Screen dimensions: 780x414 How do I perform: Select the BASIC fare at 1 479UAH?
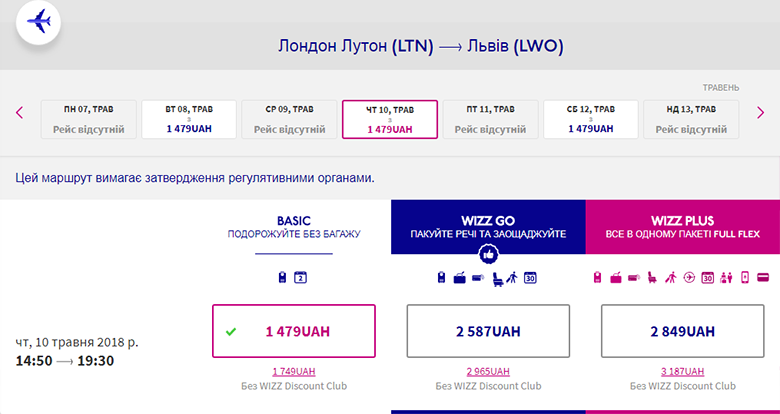click(x=294, y=331)
